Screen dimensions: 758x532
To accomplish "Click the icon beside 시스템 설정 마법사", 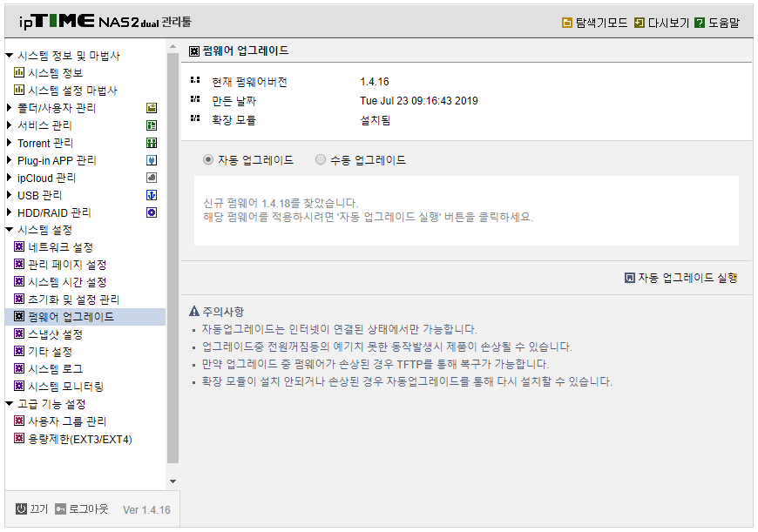I will coord(19,91).
